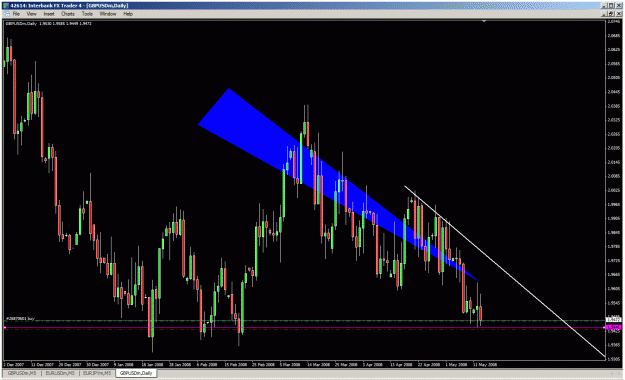Screen dimensions: 625x380
Task: Click the 22 Apr 2008 date label
Action: click(429, 364)
